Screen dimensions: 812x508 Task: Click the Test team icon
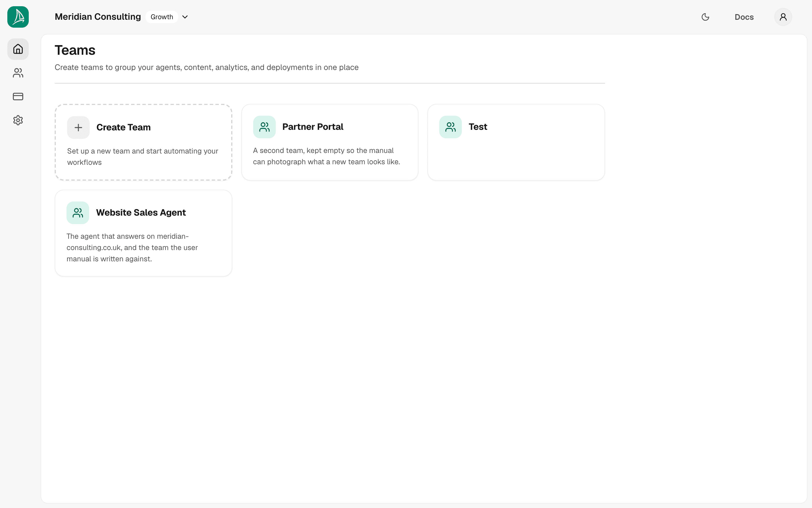coord(450,127)
